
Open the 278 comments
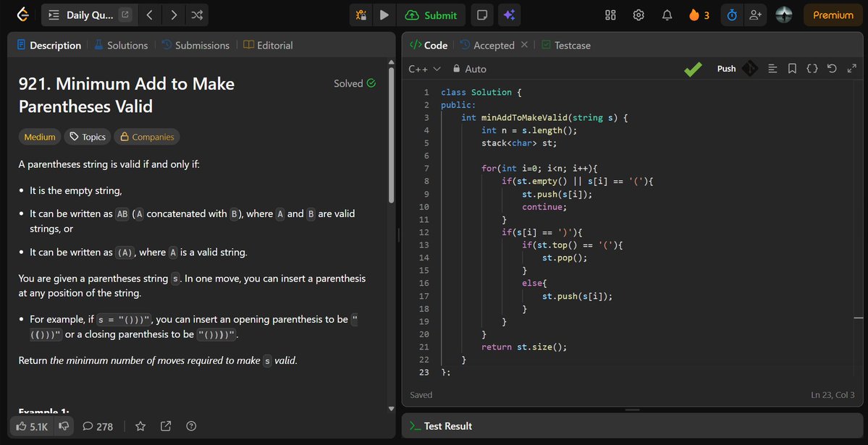pos(98,426)
